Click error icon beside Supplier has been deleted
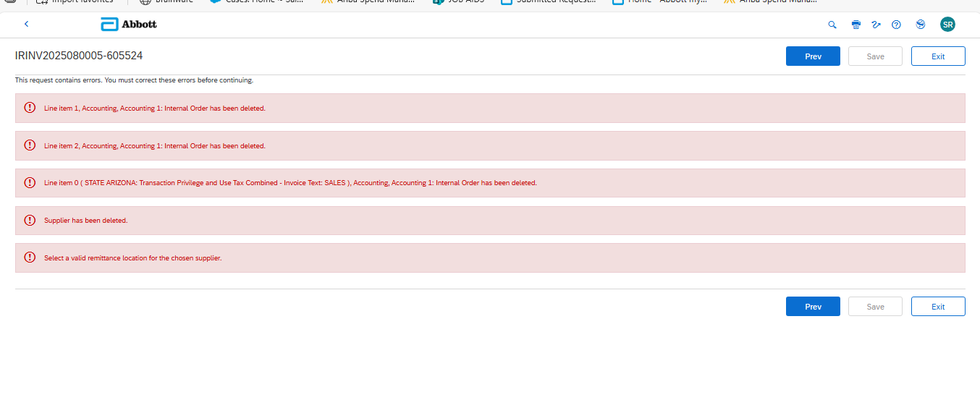 30,220
